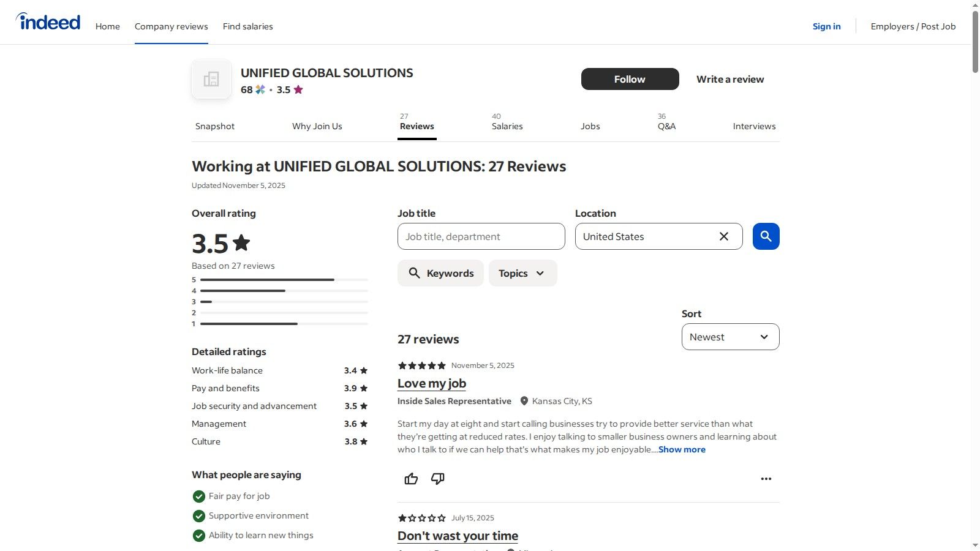Click the Pay and benefits detailed rating
Viewport: 980px width, 551px height.
click(x=280, y=388)
